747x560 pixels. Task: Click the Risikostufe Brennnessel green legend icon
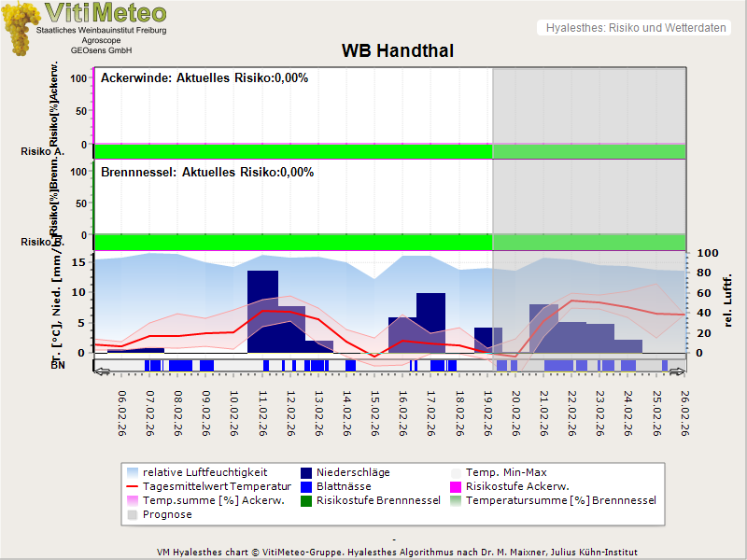(306, 500)
